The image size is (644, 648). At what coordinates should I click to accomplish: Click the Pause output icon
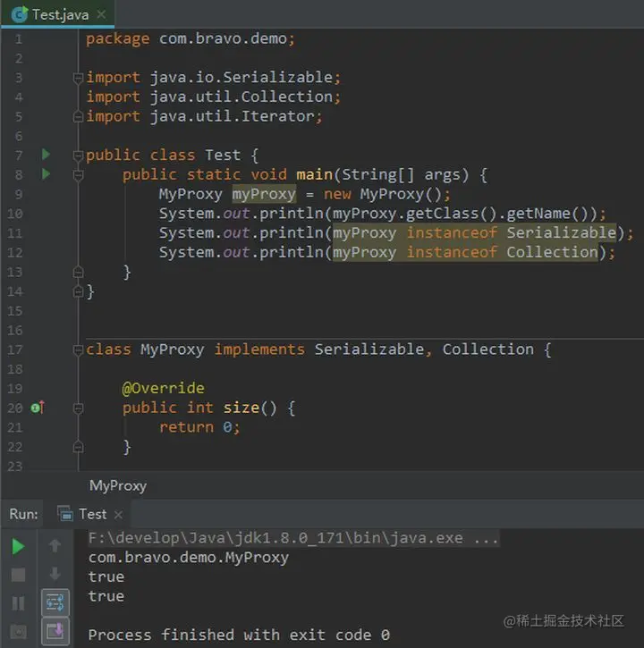(18, 603)
